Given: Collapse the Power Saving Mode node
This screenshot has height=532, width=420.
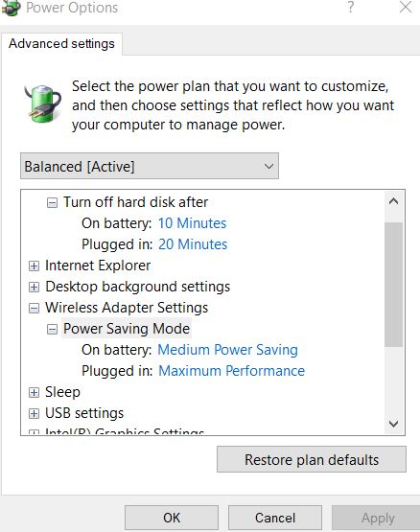Looking at the screenshot, I should point(52,329).
